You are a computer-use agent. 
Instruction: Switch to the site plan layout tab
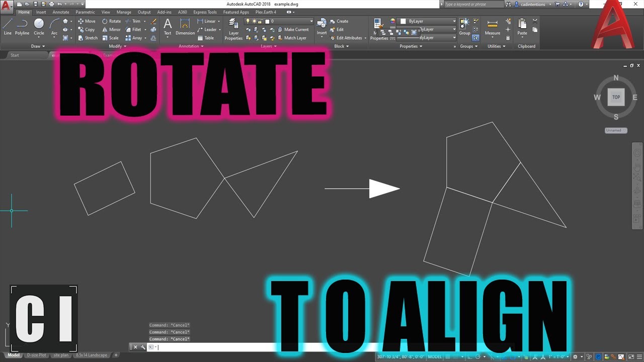tap(61, 355)
